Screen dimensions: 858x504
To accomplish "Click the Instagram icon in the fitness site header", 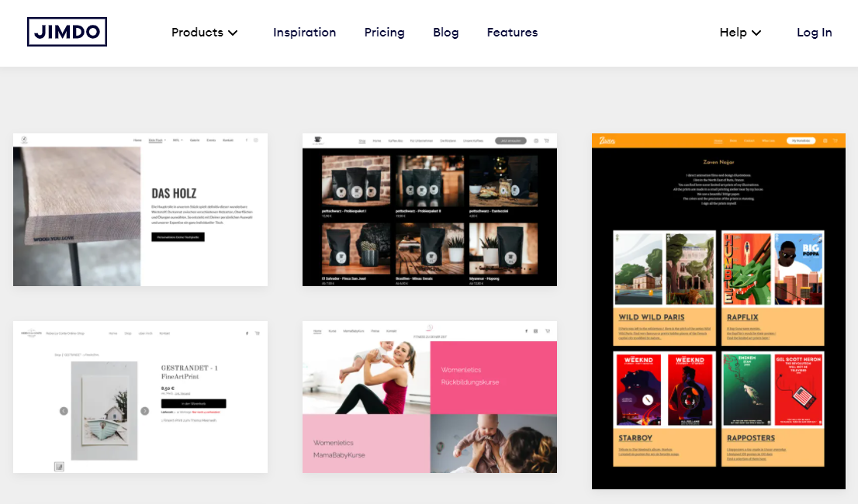I will point(535,331).
